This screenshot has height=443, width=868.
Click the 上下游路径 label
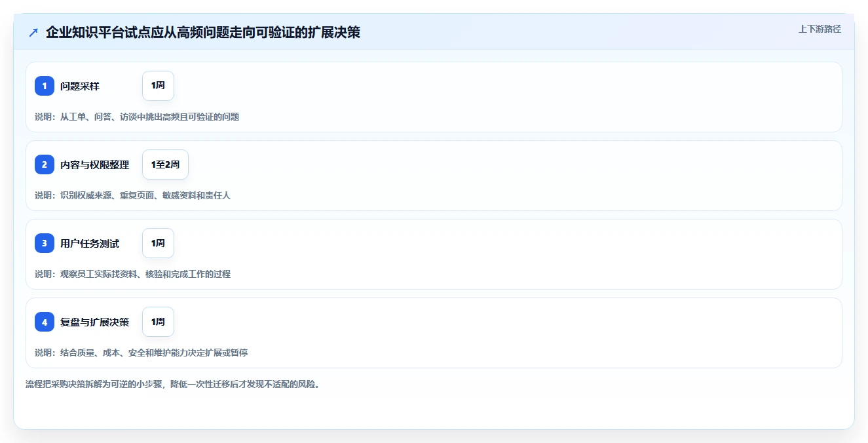tap(820, 29)
